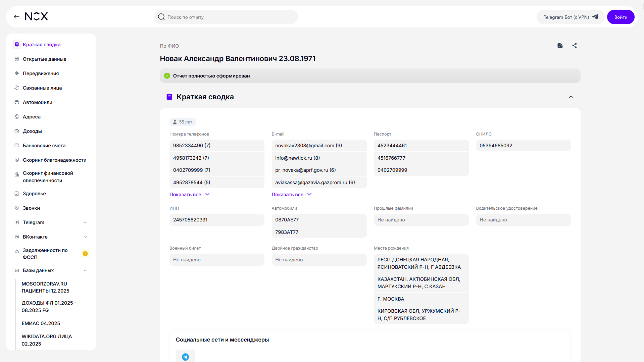Collapse the Базы данных section
Screen dimensions: 644x362
tap(85, 270)
